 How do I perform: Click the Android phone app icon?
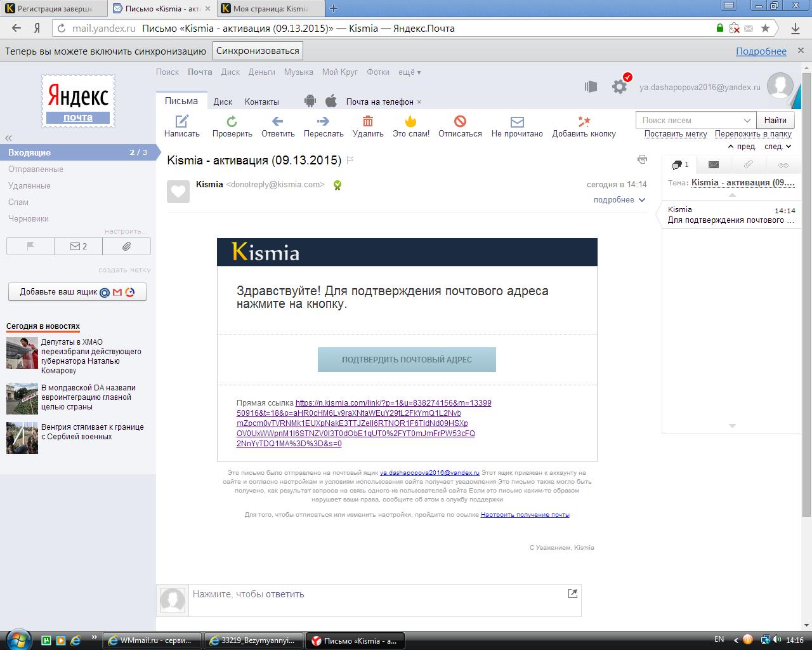(310, 101)
